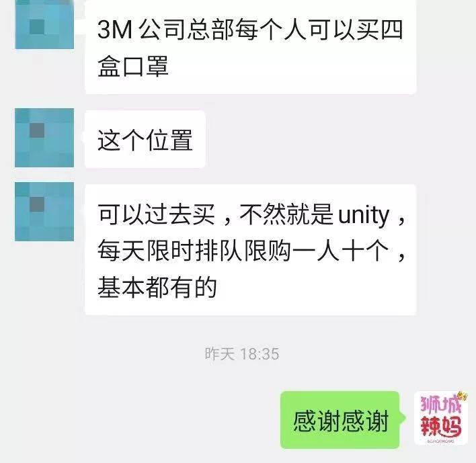Click the 狮城 text in the avatar logo
Screen dimensions: 476x463
tap(440, 404)
